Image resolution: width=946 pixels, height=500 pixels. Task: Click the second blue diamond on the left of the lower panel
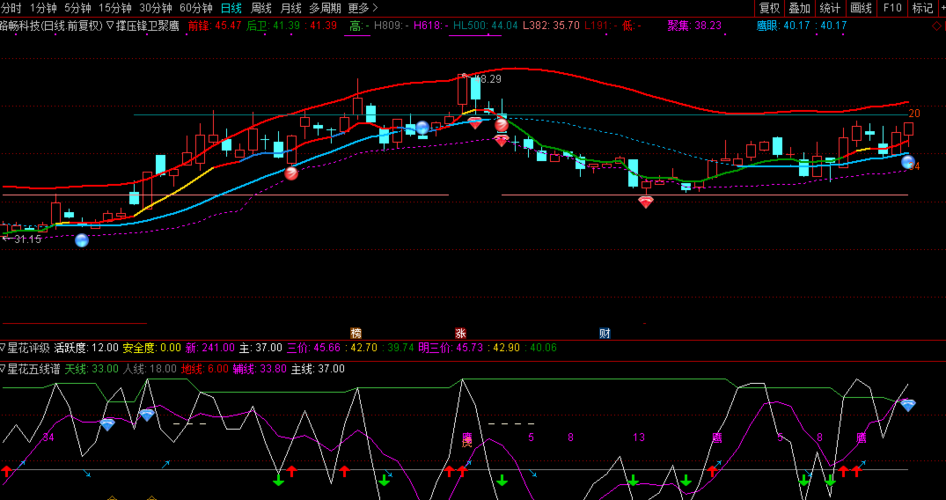pos(147,415)
